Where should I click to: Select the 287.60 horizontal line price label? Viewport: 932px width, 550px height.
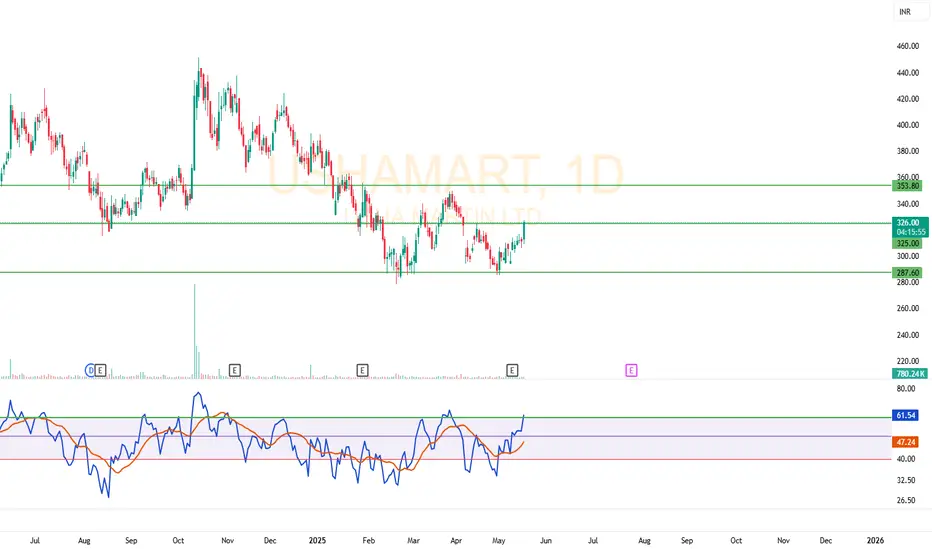pyautogui.click(x=908, y=272)
